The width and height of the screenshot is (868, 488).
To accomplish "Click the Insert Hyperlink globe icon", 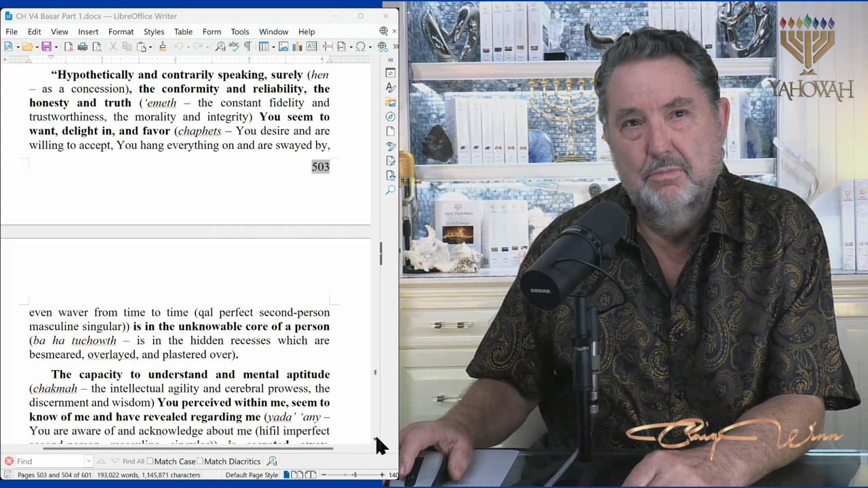I will (x=382, y=47).
